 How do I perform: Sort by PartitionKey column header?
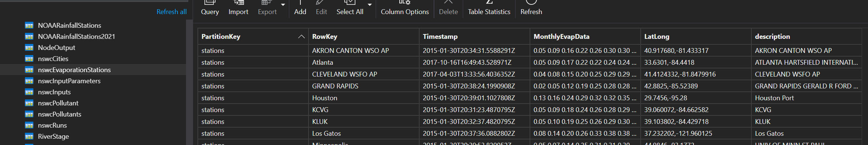click(253, 37)
